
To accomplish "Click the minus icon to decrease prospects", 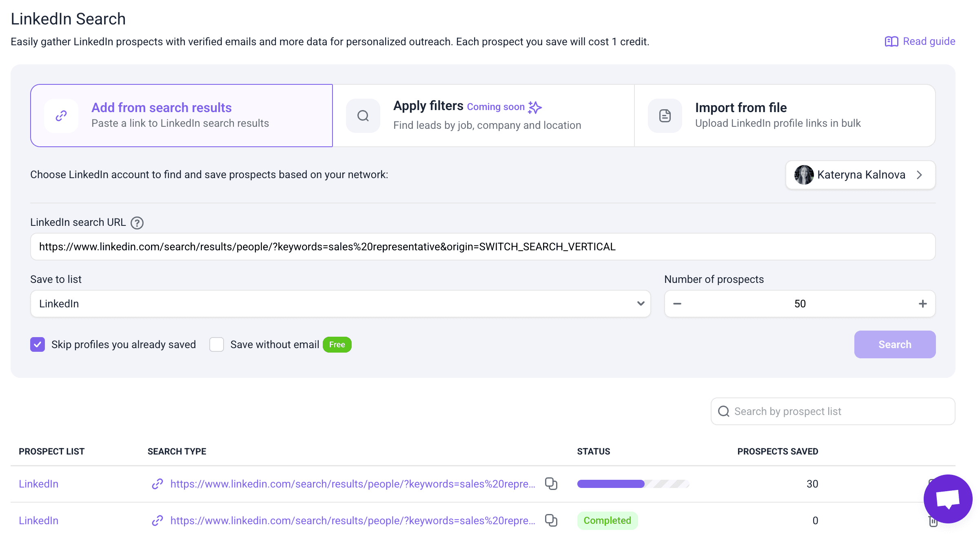I will coord(677,304).
